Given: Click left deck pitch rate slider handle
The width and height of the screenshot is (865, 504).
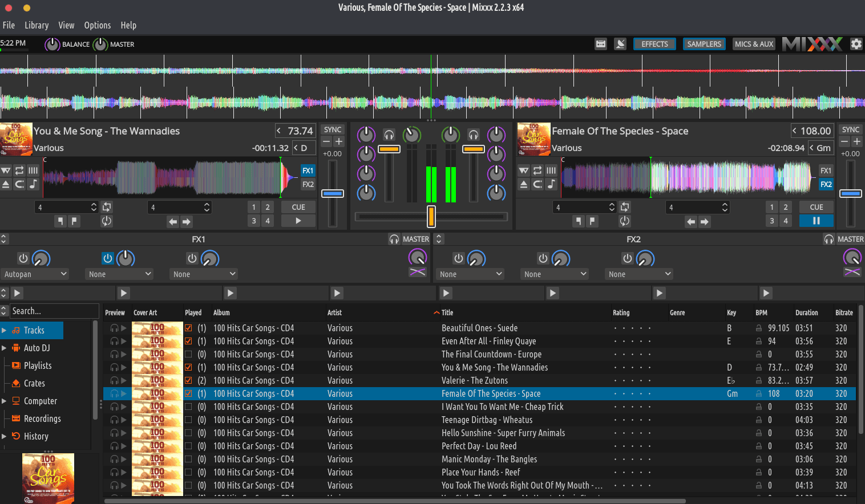Looking at the screenshot, I should point(333,193).
